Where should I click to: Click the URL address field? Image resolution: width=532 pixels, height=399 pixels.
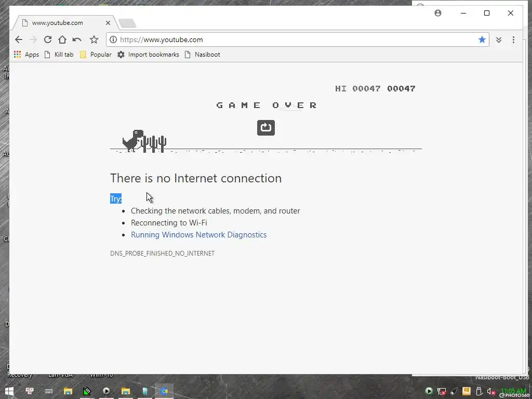297,39
